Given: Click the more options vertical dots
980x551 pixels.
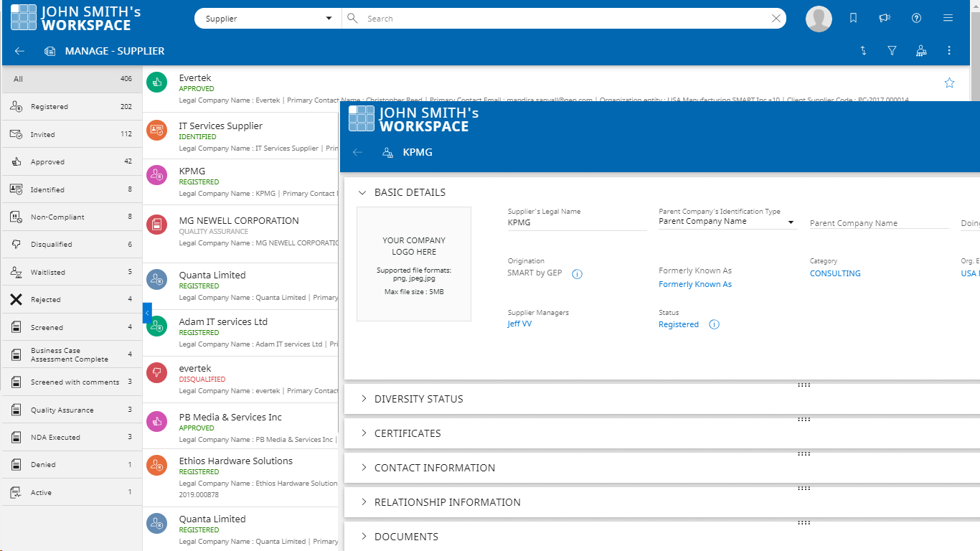Looking at the screenshot, I should 949,51.
